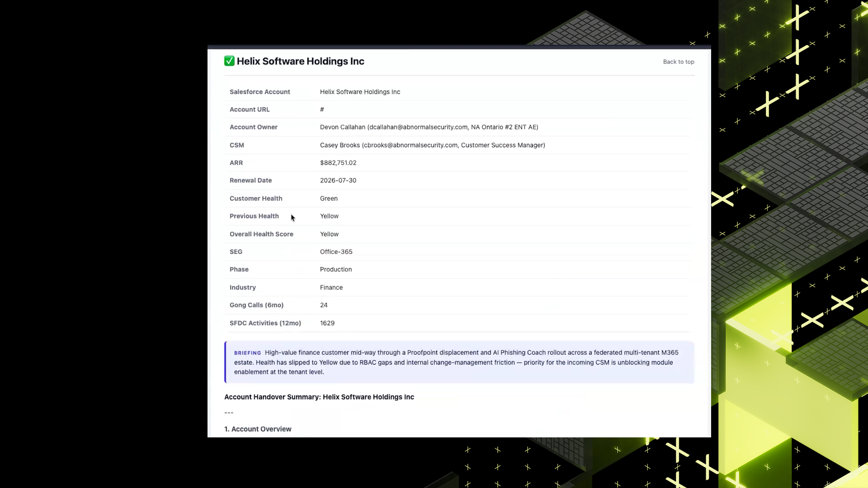
Task: Click the Gong Calls value 24
Action: (x=324, y=305)
